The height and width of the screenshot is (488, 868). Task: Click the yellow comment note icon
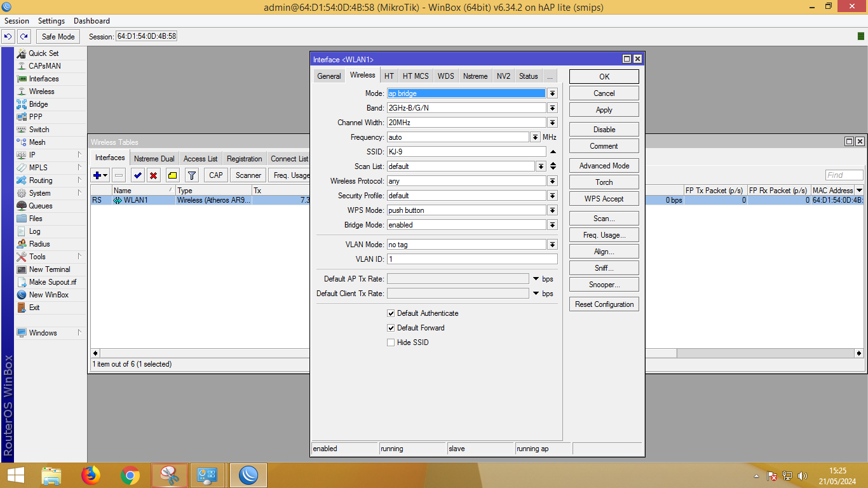click(x=172, y=175)
